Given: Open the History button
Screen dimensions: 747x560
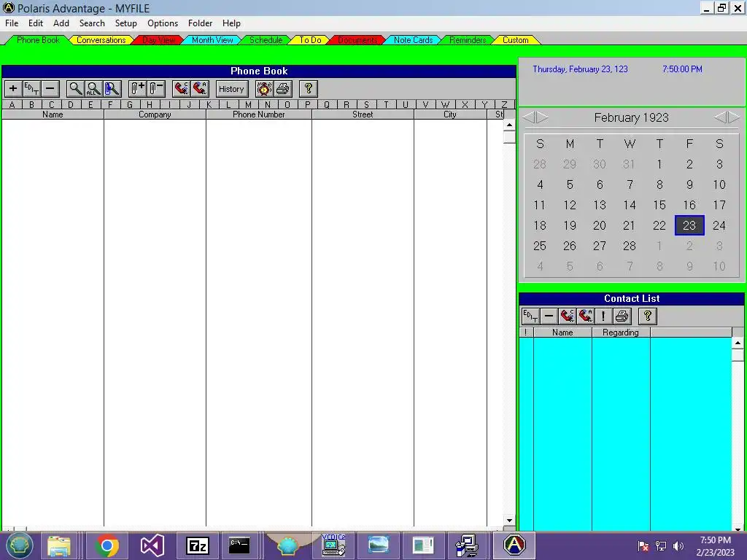Looking at the screenshot, I should [x=231, y=88].
